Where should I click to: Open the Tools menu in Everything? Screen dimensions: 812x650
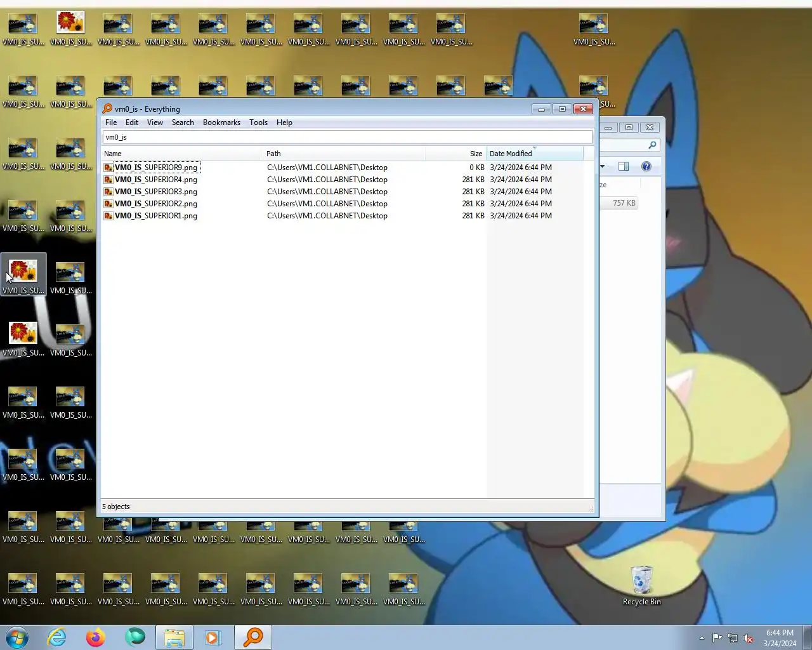pos(258,123)
